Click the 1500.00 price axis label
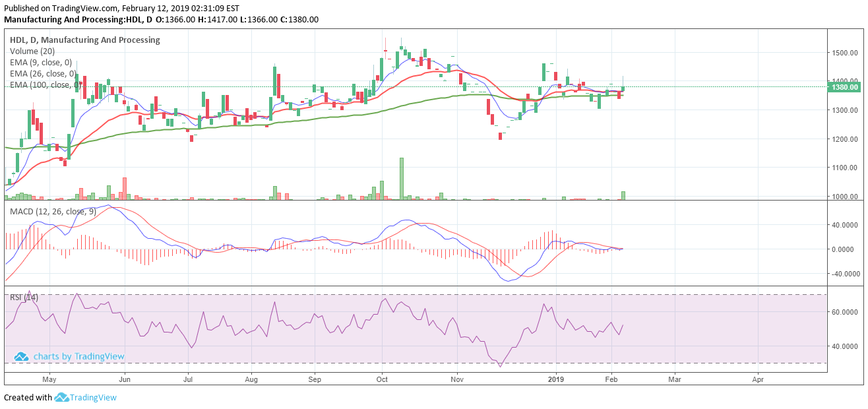Image resolution: width=868 pixels, height=409 pixels. point(845,53)
